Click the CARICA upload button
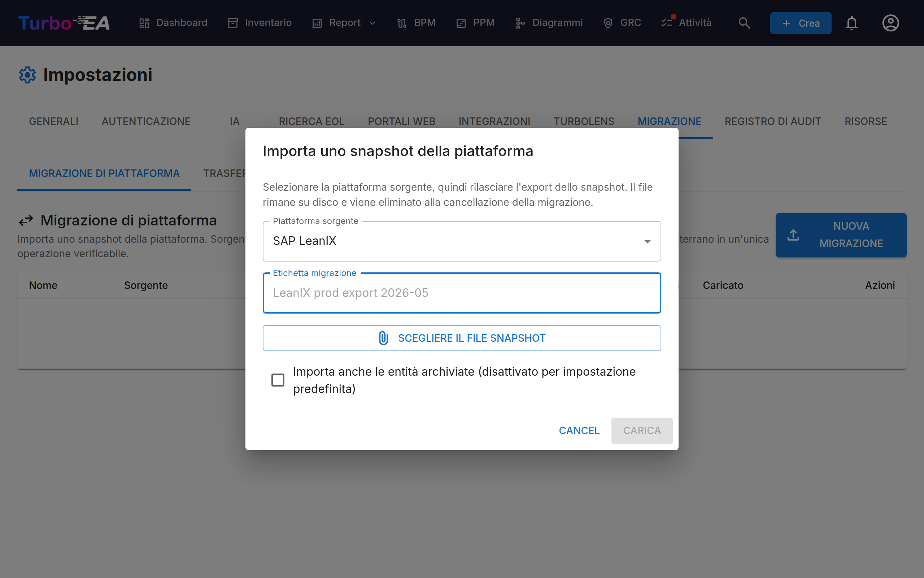This screenshot has width=924, height=578. coord(642,431)
